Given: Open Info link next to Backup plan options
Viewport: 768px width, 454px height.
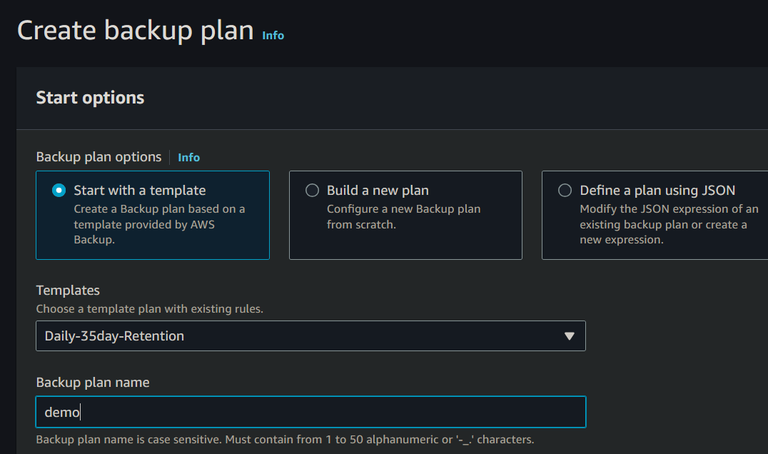Looking at the screenshot, I should coord(189,157).
